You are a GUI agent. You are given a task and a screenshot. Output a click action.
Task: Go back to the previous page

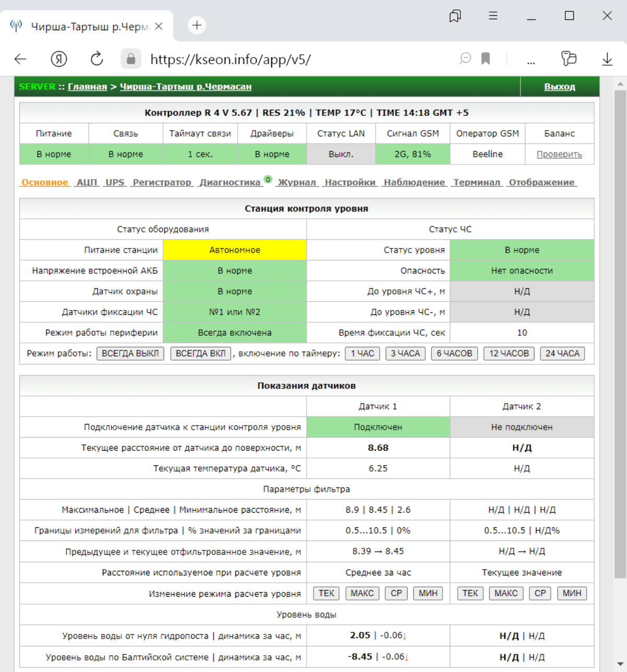[20, 59]
